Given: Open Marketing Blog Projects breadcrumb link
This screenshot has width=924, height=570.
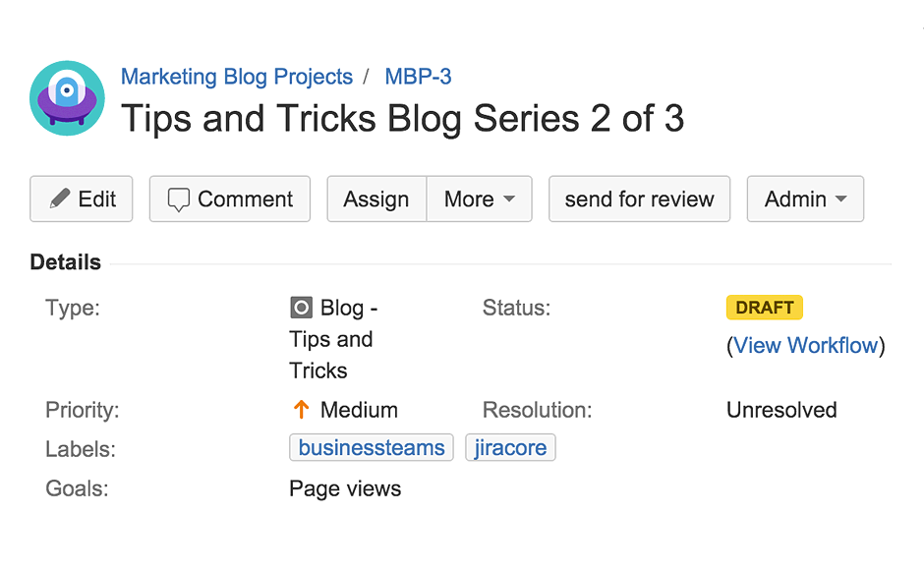Looking at the screenshot, I should (236, 77).
